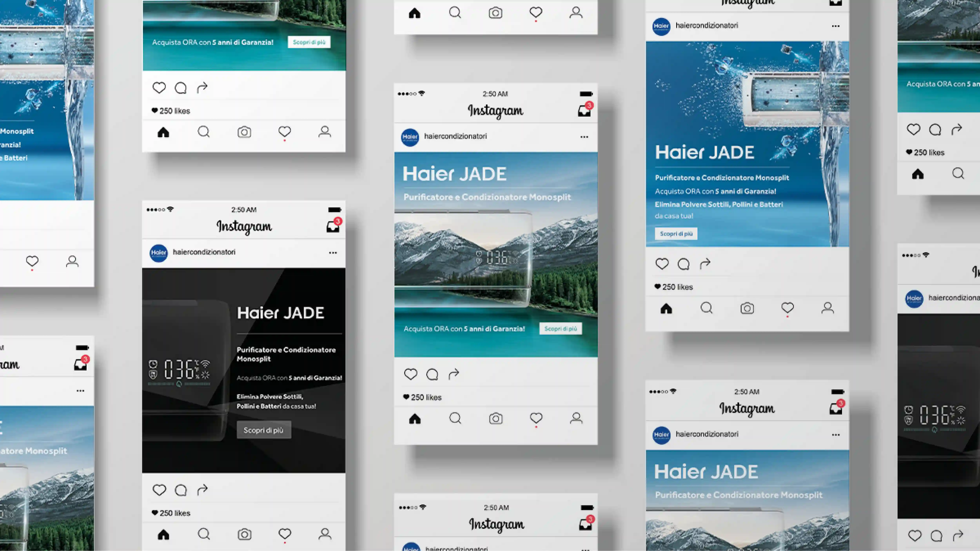980x551 pixels.
Task: Open Search tab below fully visible dark JADE post
Action: [204, 534]
